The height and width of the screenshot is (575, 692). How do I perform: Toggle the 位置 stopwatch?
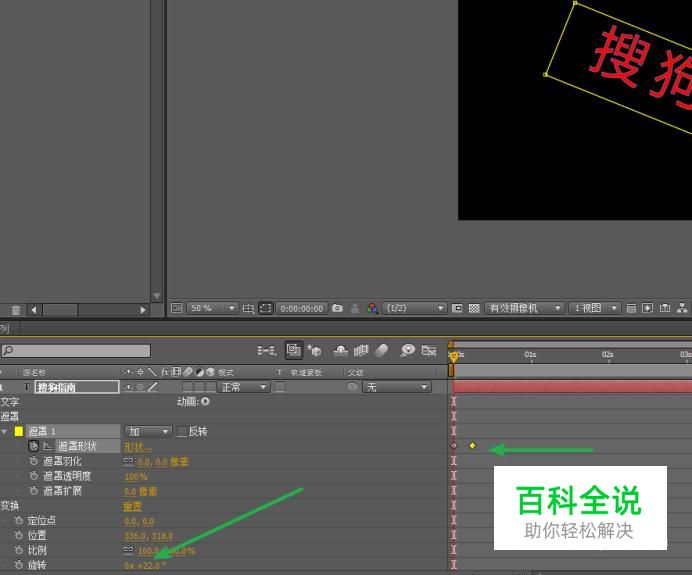coord(19,535)
